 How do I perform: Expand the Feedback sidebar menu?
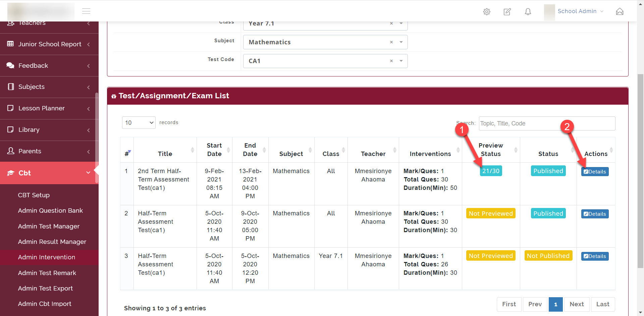click(x=49, y=65)
